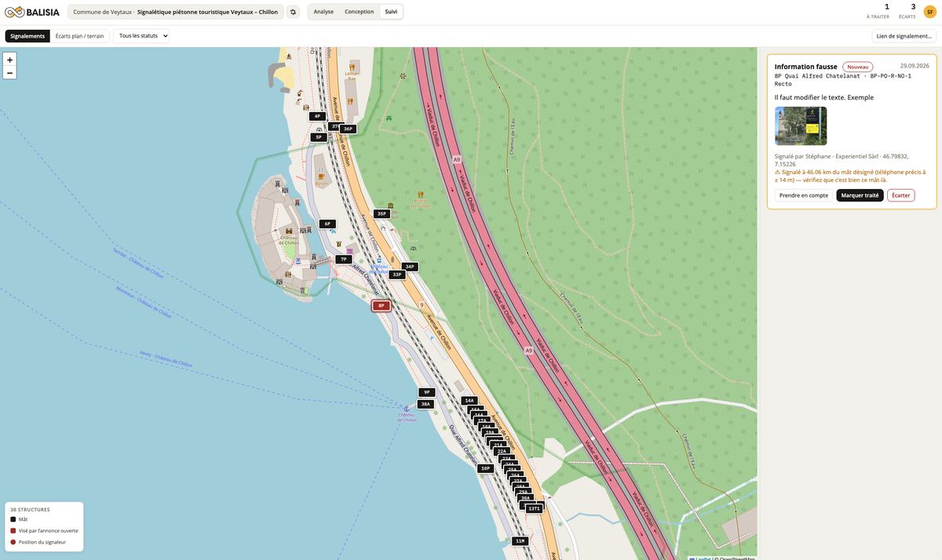Image resolution: width=942 pixels, height=560 pixels.
Task: Select the 6P mast marker
Action: [327, 224]
